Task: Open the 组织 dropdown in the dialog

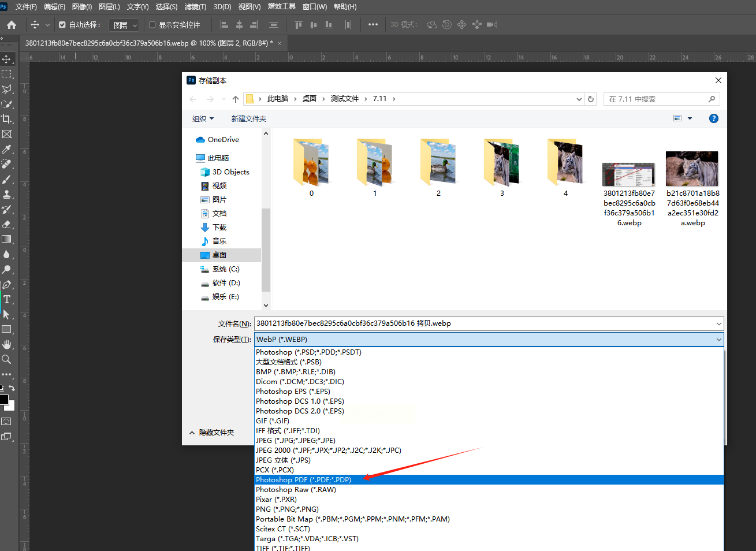Action: pyautogui.click(x=203, y=118)
